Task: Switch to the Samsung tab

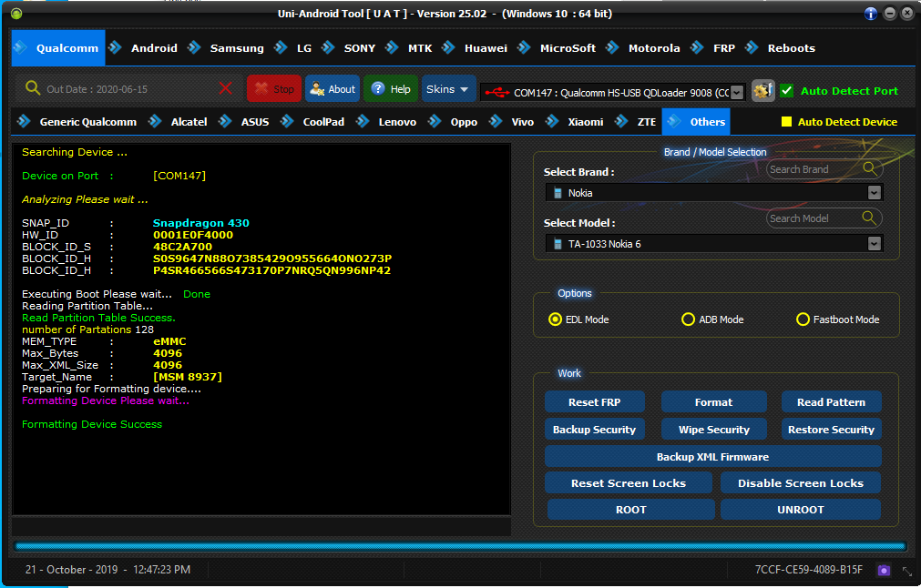Action: pos(237,48)
